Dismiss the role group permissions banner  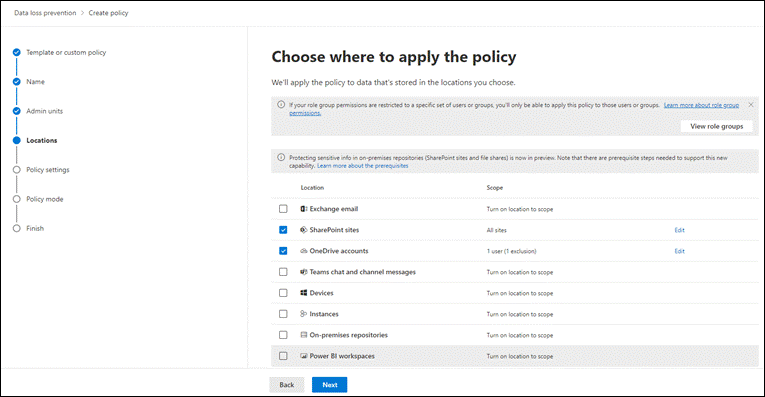[x=751, y=105]
